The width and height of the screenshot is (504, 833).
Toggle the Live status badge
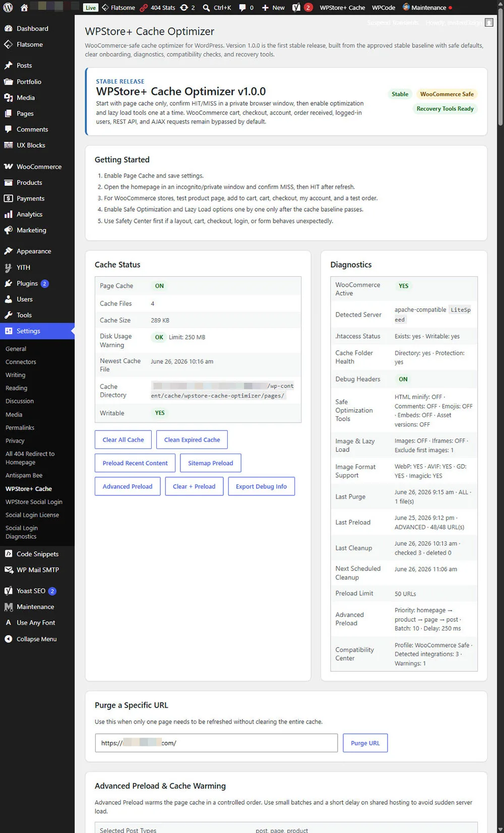[91, 8]
